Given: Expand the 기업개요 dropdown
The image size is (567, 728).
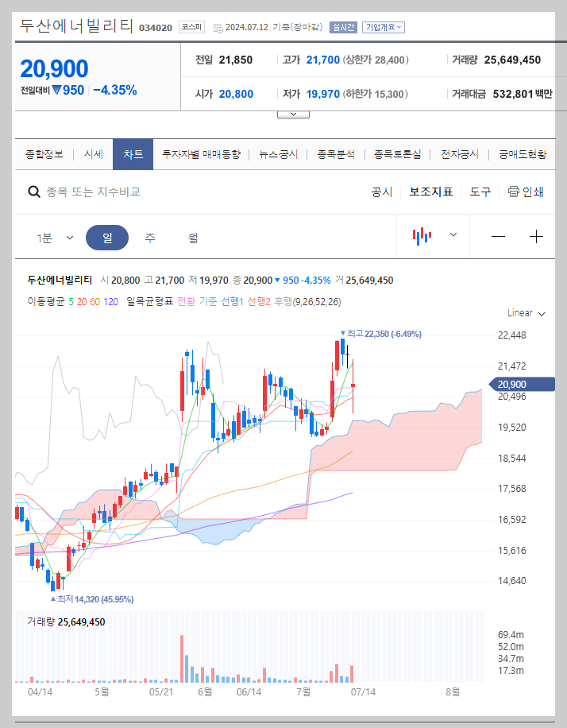Looking at the screenshot, I should click(x=385, y=26).
